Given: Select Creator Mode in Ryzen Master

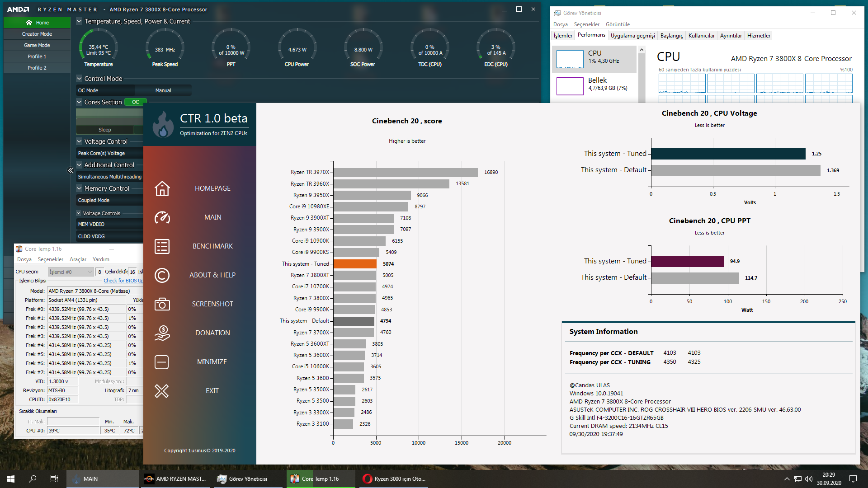Looking at the screenshot, I should pos(37,34).
